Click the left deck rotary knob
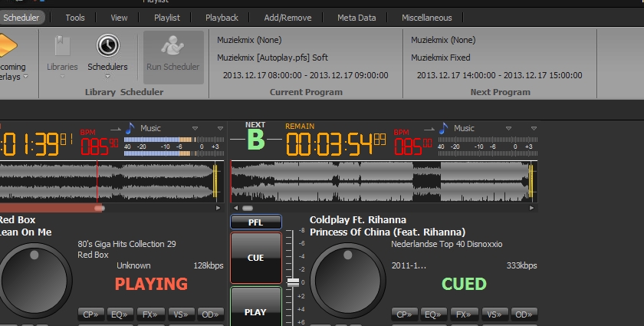644x326 pixels. click(x=34, y=281)
